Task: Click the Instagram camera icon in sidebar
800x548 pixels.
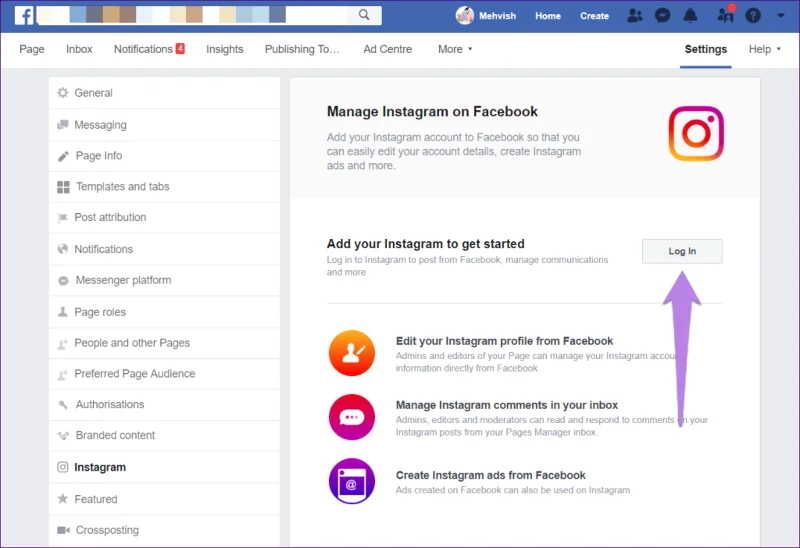Action: pos(62,467)
